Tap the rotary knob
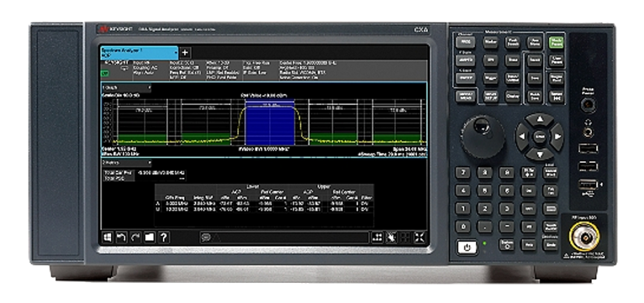 point(482,137)
